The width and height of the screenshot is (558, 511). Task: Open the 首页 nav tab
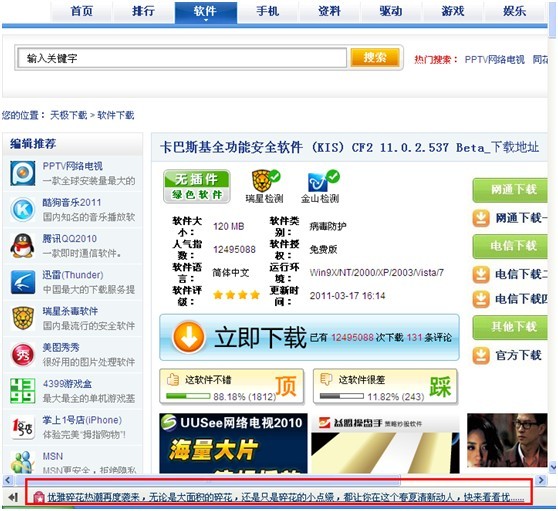tap(82, 11)
